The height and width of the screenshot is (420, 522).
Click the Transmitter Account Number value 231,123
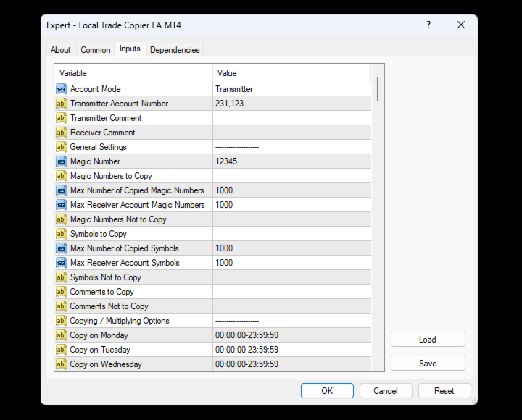click(x=291, y=104)
